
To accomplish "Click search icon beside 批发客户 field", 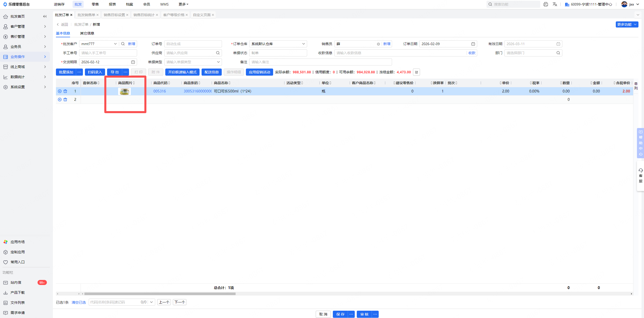I will [x=123, y=44].
